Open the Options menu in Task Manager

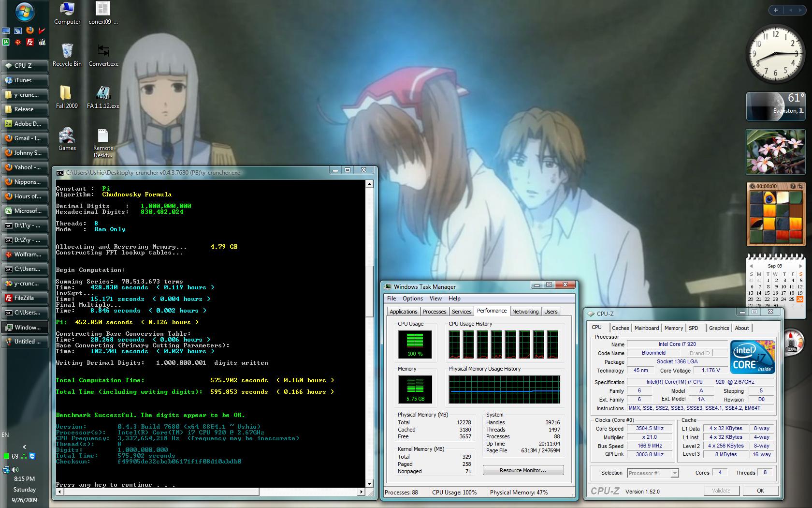[x=412, y=299]
